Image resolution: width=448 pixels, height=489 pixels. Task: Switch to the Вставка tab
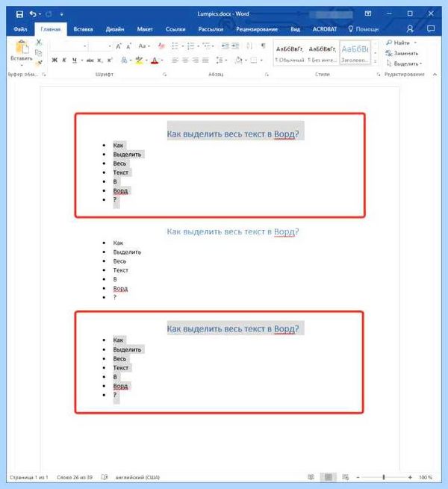pyautogui.click(x=83, y=29)
